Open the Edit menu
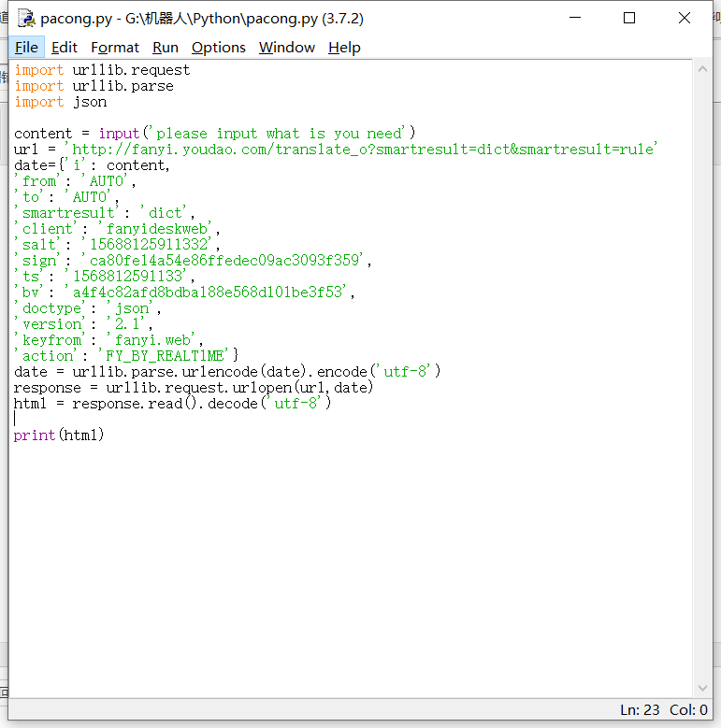Viewport: 721px width, 728px height. click(65, 48)
